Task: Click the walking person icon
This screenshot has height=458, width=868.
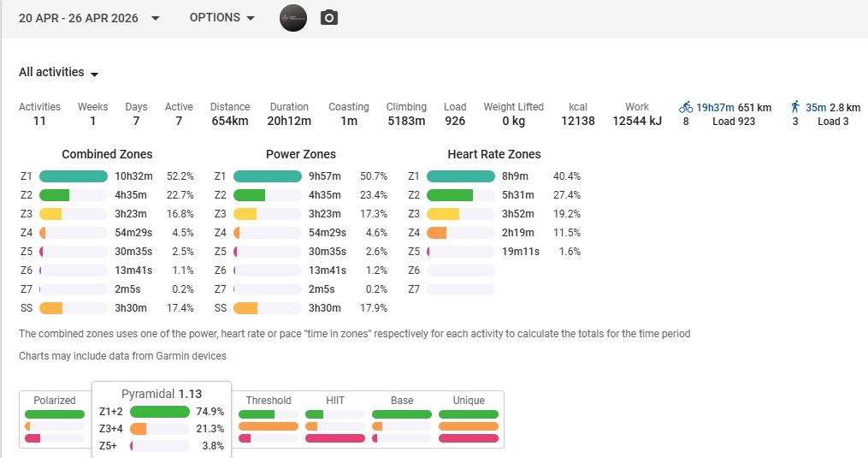Action: [795, 107]
